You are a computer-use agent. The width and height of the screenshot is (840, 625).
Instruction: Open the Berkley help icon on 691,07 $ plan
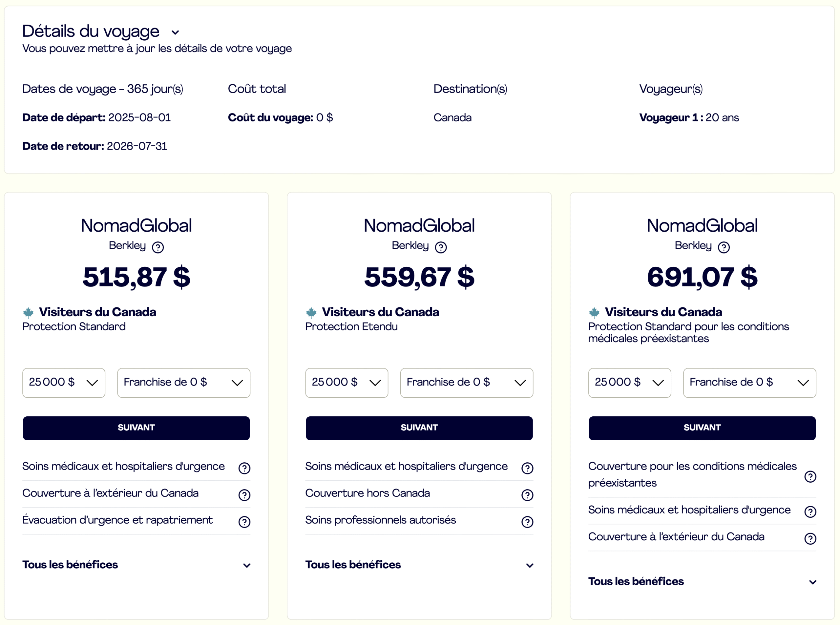724,247
